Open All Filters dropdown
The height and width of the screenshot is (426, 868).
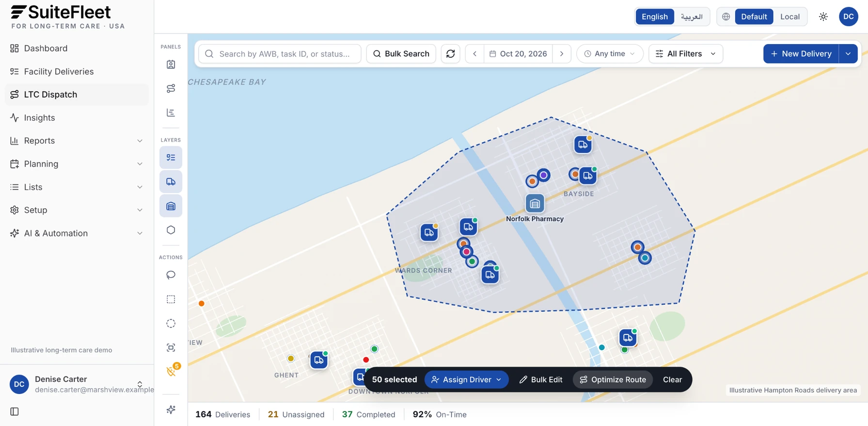(x=685, y=54)
